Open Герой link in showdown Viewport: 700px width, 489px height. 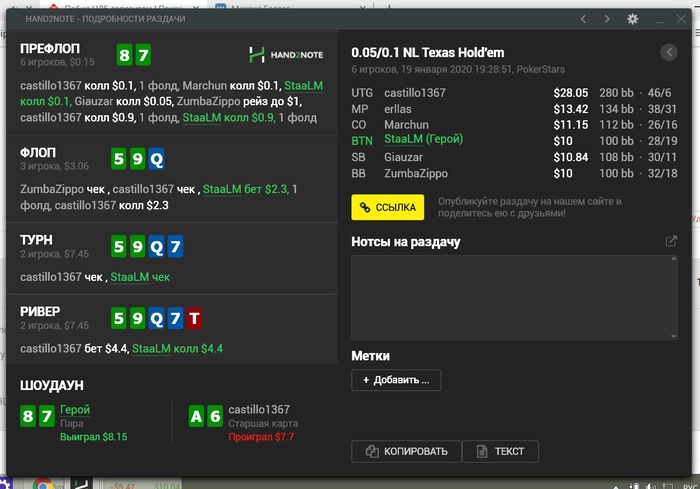[75, 410]
